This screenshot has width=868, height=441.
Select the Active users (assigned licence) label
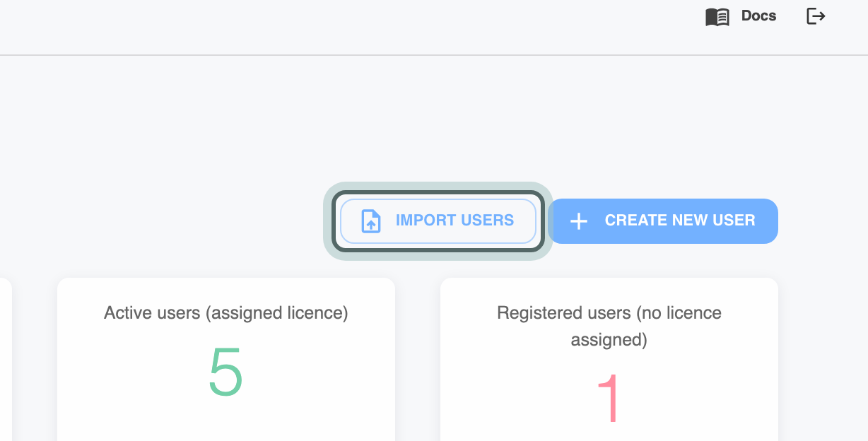coord(226,312)
